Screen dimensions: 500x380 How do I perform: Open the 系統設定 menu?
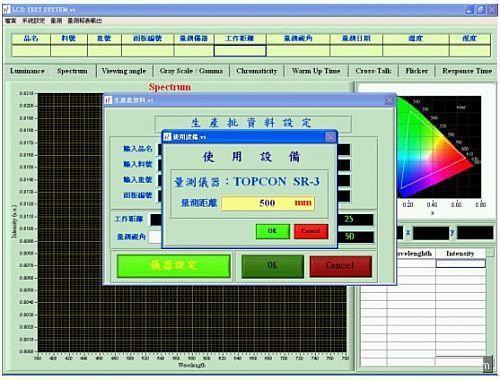click(x=34, y=21)
